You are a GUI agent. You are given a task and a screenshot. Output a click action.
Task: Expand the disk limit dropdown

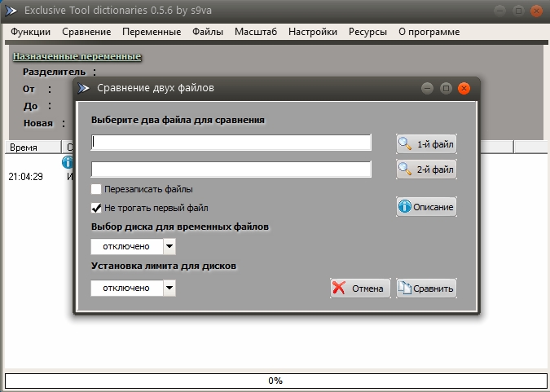click(x=169, y=288)
